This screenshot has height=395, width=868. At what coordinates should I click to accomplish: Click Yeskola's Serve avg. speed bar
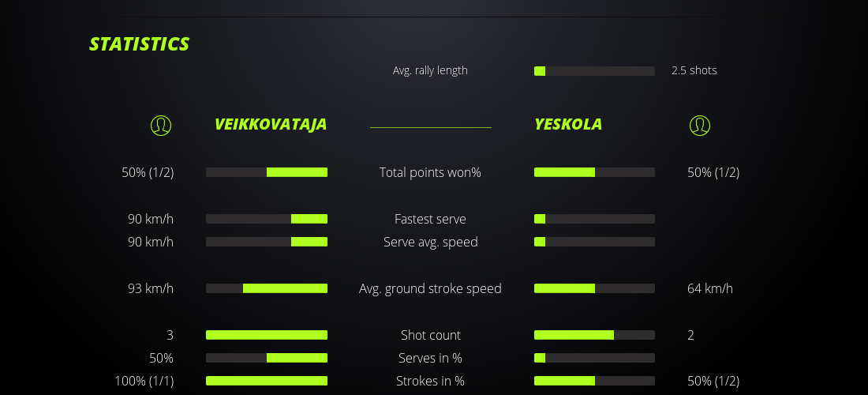click(x=594, y=242)
